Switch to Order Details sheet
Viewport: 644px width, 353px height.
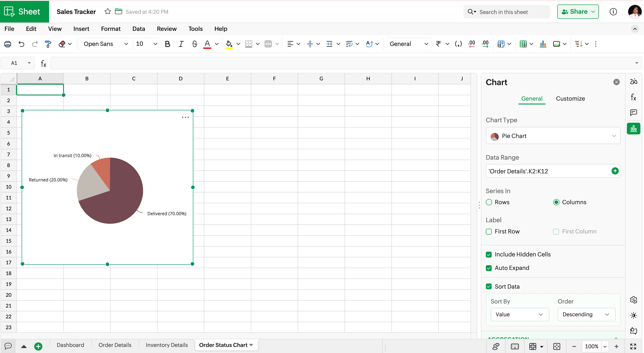(115, 345)
